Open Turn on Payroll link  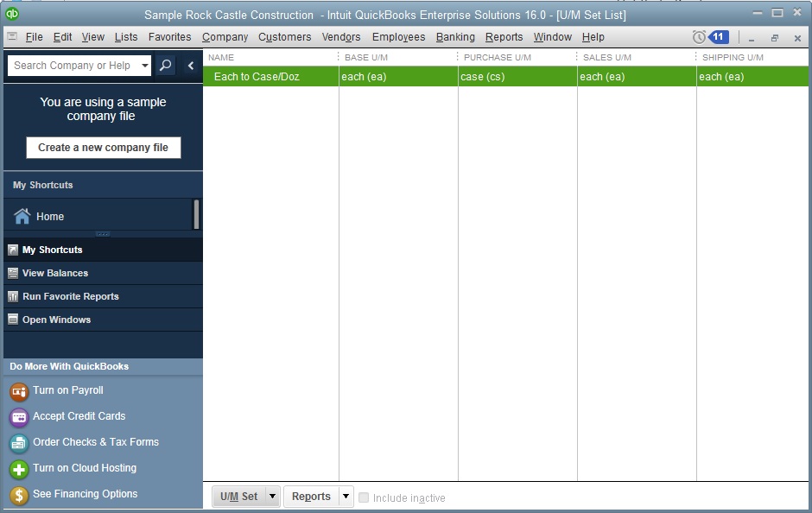pyautogui.click(x=68, y=390)
